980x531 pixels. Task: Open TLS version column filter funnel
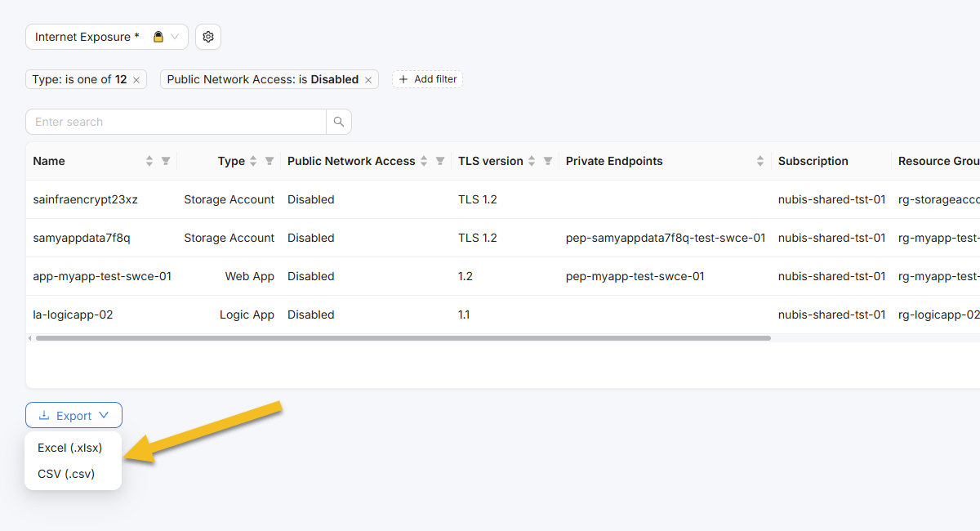coord(548,161)
